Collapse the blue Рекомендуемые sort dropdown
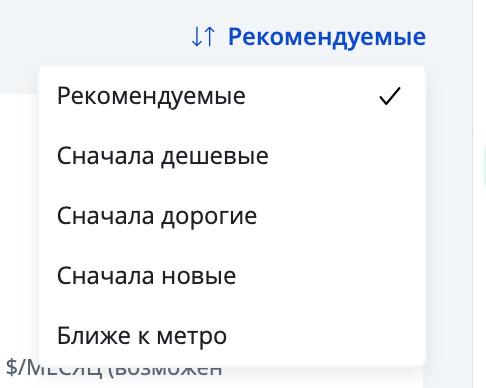The width and height of the screenshot is (486, 388). 308,37
